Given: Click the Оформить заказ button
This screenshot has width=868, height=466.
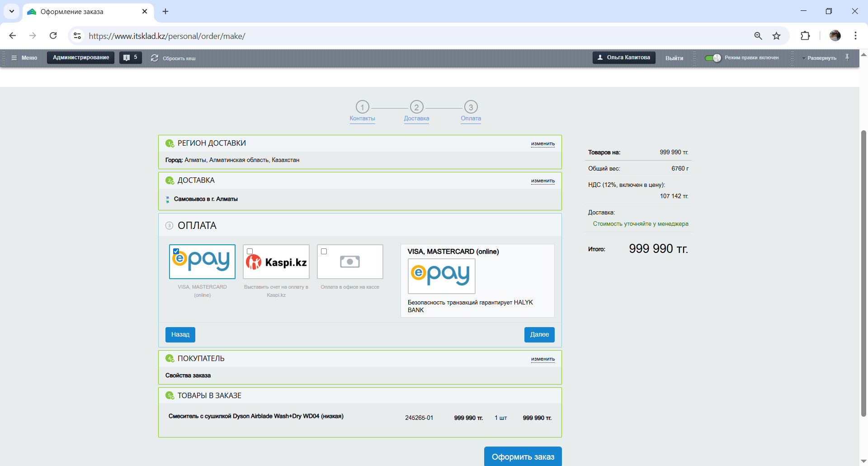Looking at the screenshot, I should tap(523, 456).
